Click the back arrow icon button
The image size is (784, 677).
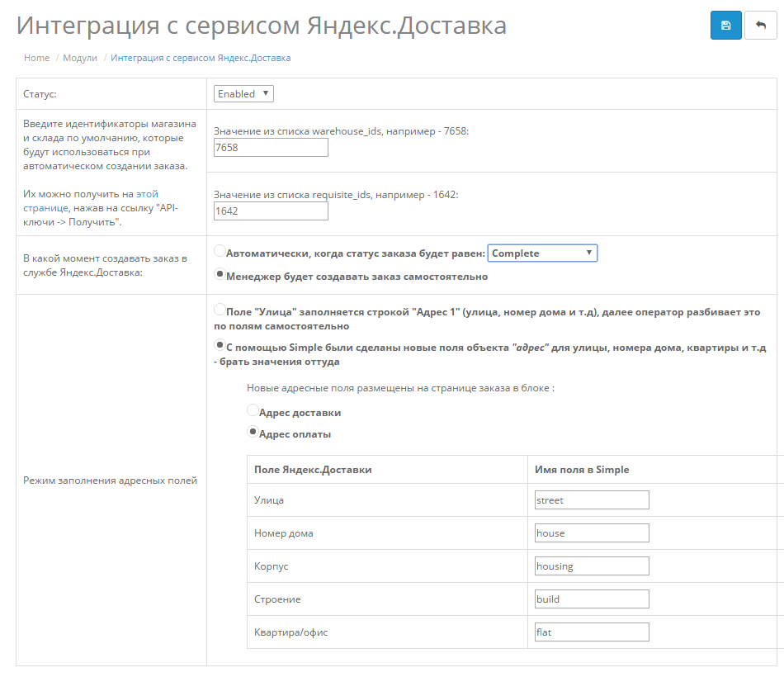click(761, 25)
